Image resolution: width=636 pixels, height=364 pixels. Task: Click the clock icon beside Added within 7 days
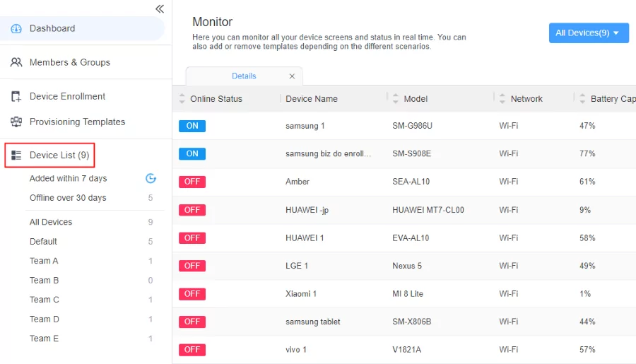(x=151, y=178)
